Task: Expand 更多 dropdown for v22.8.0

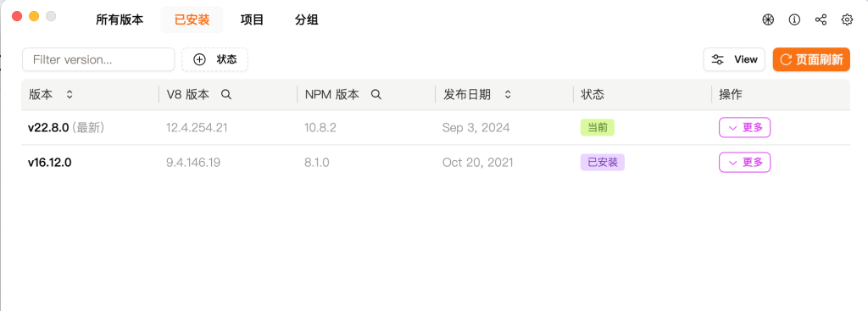Action: pos(744,127)
